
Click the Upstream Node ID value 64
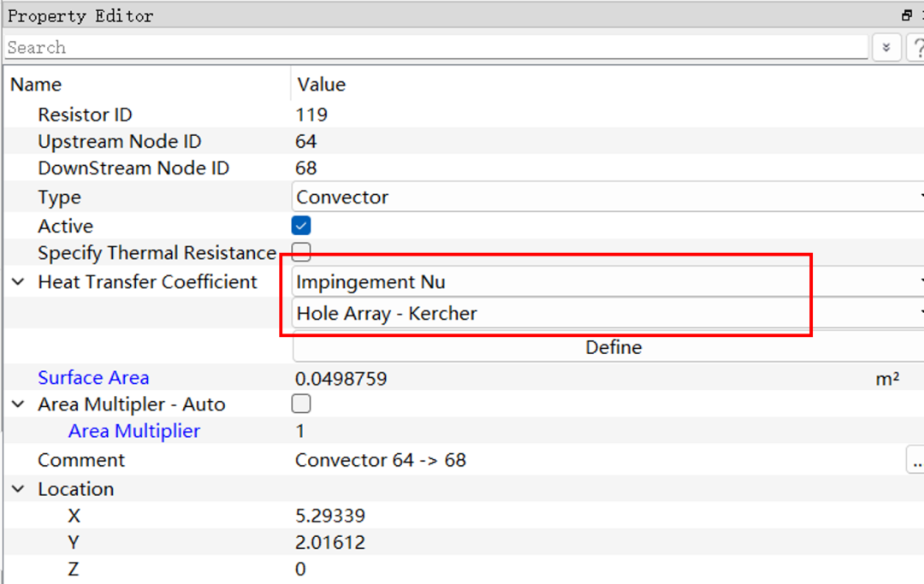pos(305,141)
